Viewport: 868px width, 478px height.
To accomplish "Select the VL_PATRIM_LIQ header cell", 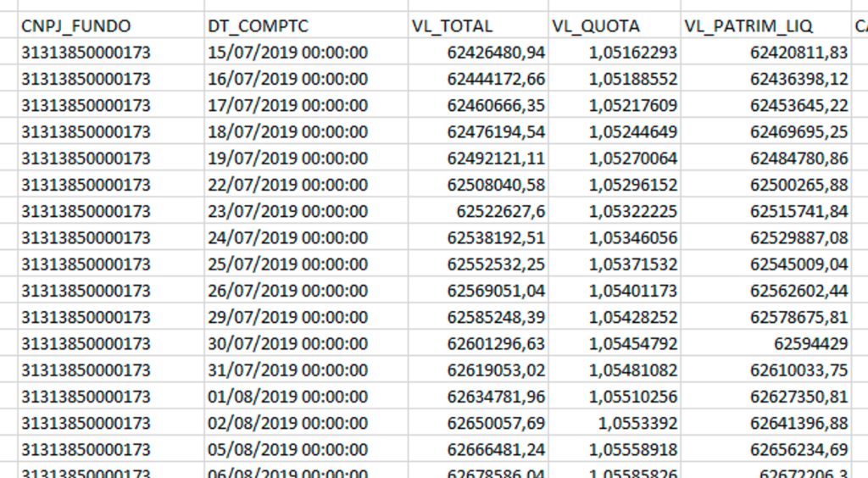I will point(766,25).
